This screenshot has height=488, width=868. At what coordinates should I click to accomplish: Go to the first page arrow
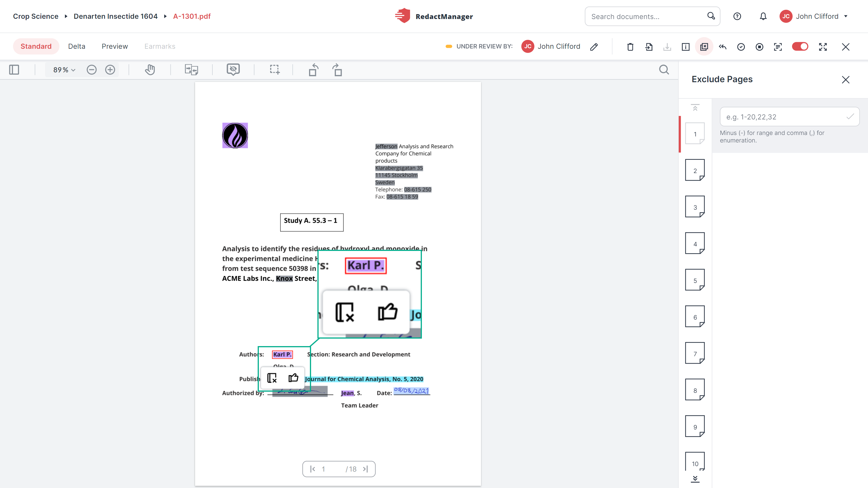pos(313,469)
